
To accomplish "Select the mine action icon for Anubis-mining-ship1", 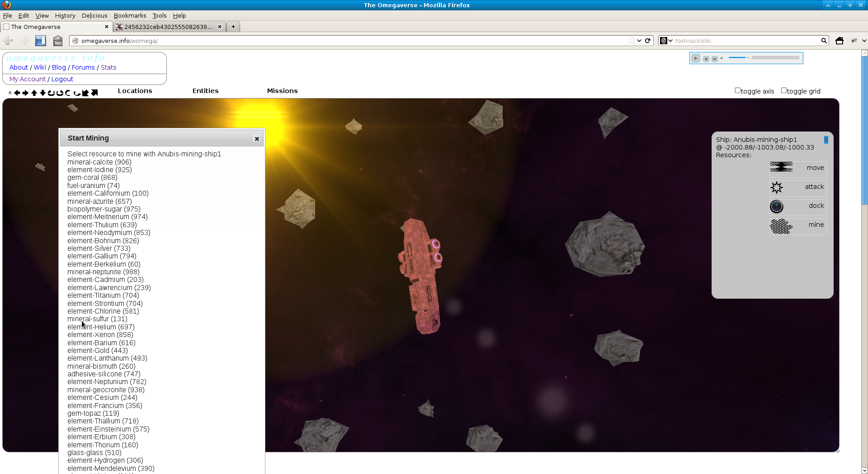I will (782, 226).
